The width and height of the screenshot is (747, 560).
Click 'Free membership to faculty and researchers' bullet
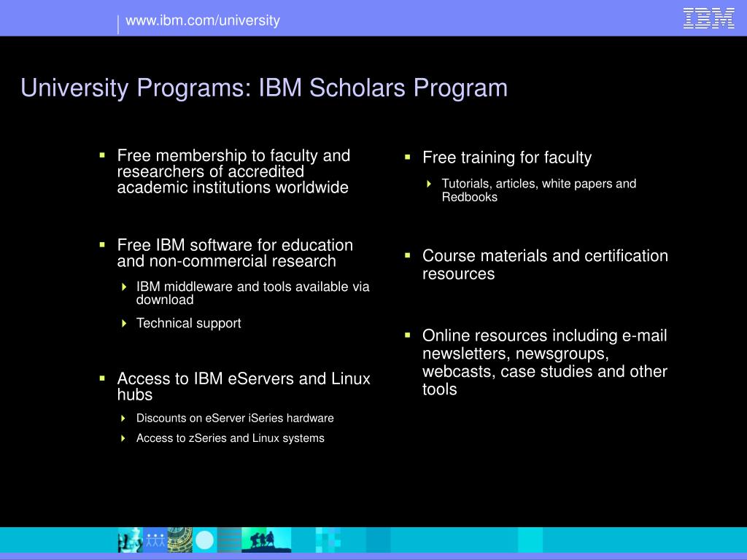233,171
